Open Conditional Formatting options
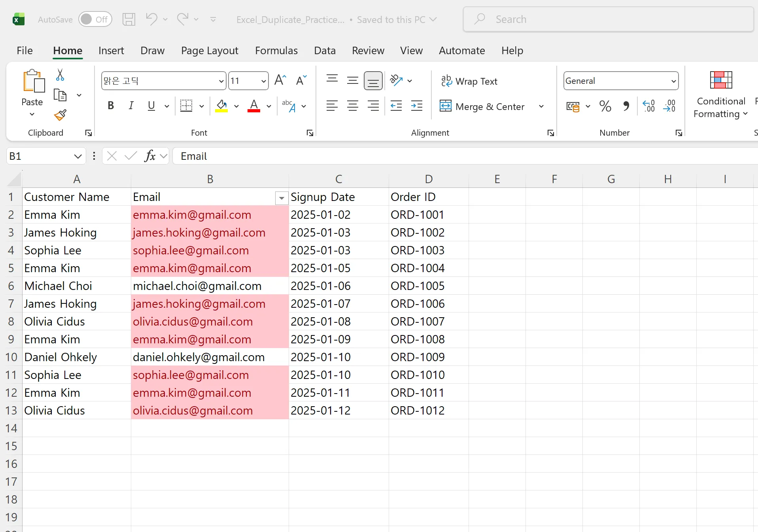 click(720, 94)
